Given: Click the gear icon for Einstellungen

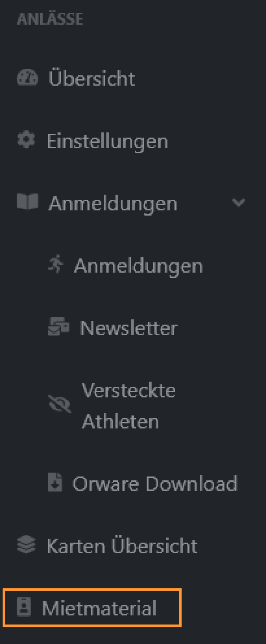Looking at the screenshot, I should coord(26,140).
